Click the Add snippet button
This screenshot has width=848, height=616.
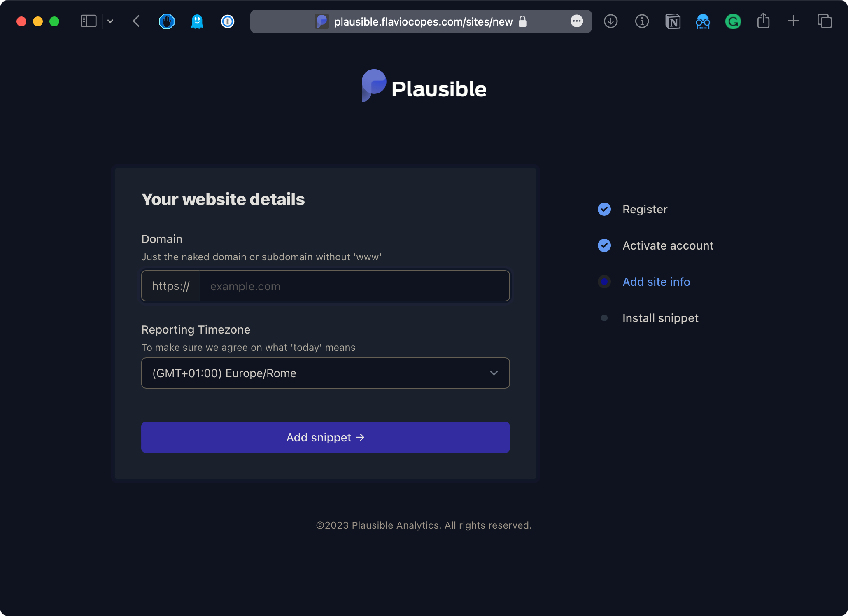[x=325, y=437]
